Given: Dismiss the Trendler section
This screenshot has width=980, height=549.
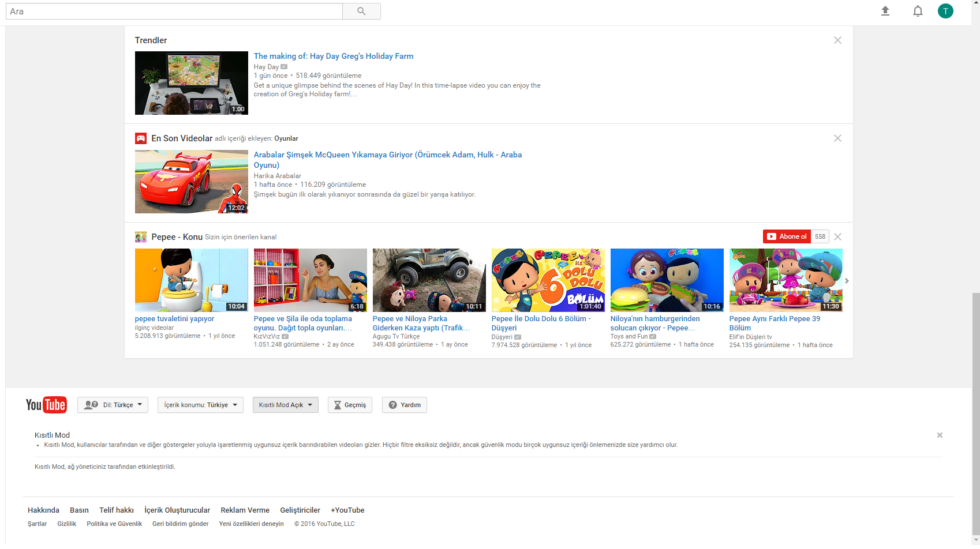Looking at the screenshot, I should pos(837,40).
